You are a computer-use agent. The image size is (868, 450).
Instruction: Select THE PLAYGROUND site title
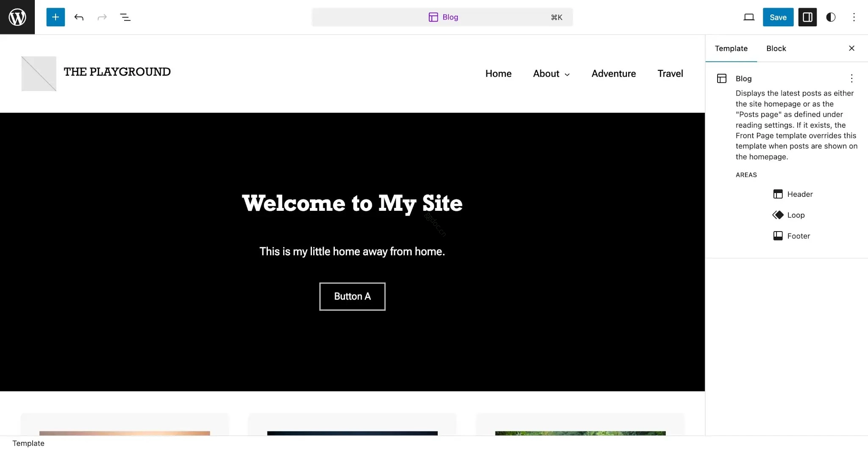pyautogui.click(x=117, y=72)
